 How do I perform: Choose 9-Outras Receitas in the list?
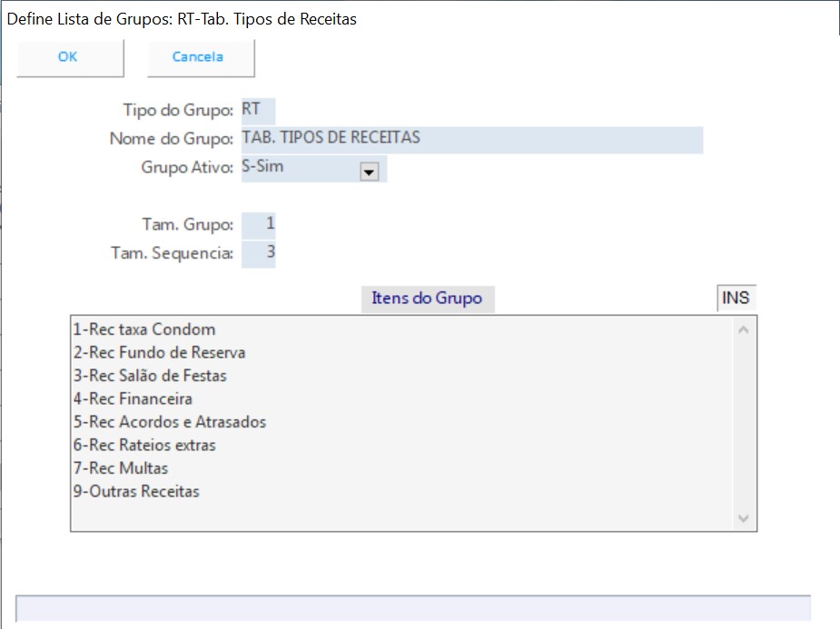[x=136, y=492]
